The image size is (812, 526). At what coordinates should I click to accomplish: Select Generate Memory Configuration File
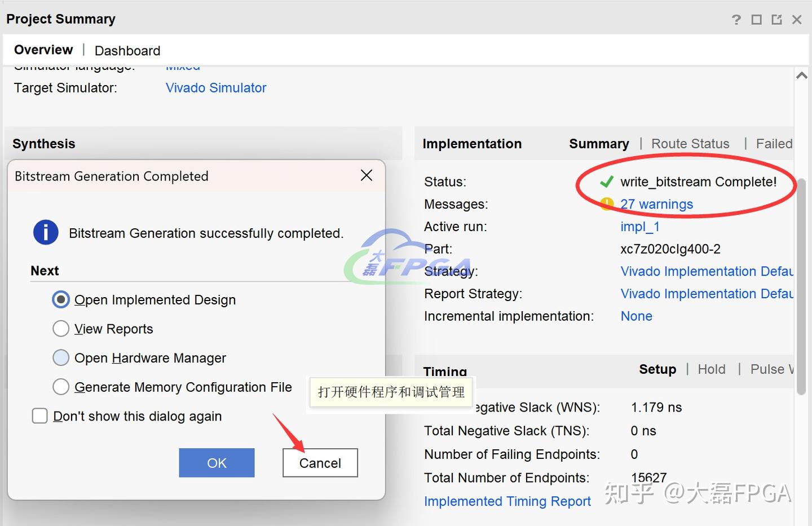coord(61,387)
